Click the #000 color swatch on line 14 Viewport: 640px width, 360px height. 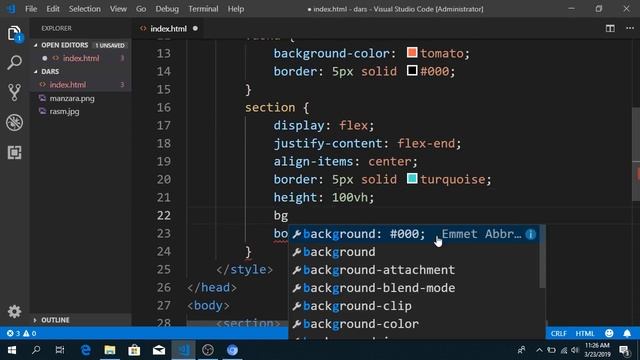pyautogui.click(x=412, y=71)
